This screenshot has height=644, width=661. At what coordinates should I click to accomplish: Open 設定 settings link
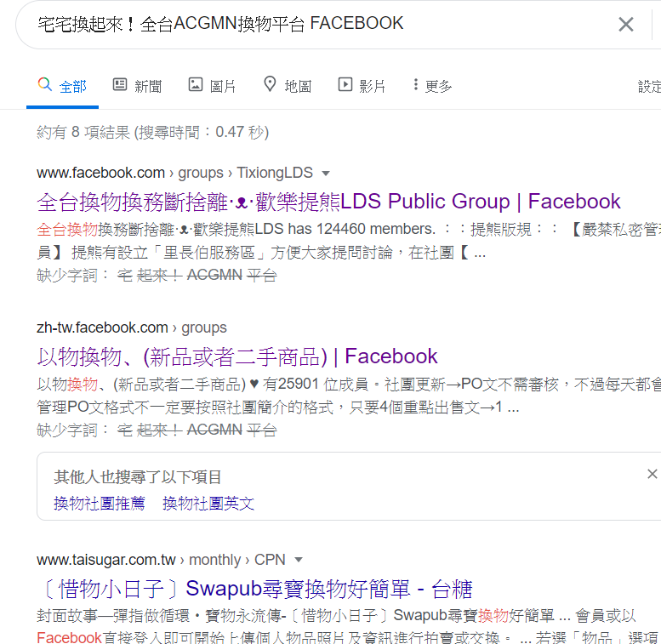(649, 87)
